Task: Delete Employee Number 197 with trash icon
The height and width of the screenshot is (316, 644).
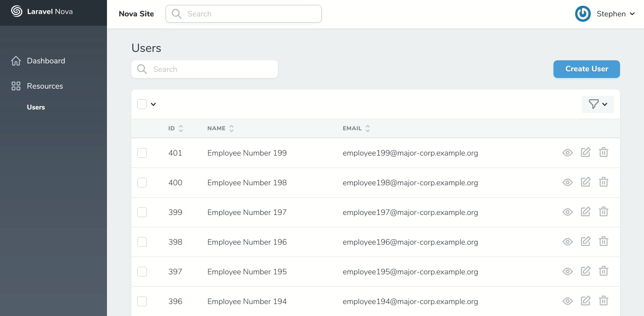Action: click(x=603, y=211)
